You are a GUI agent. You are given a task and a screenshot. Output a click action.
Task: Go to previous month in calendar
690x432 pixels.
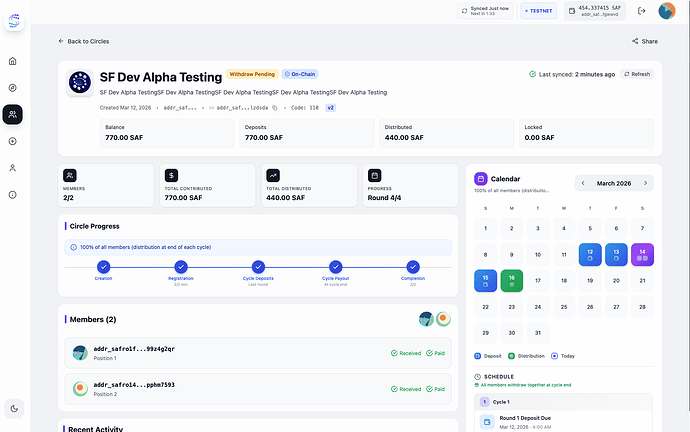click(582, 183)
